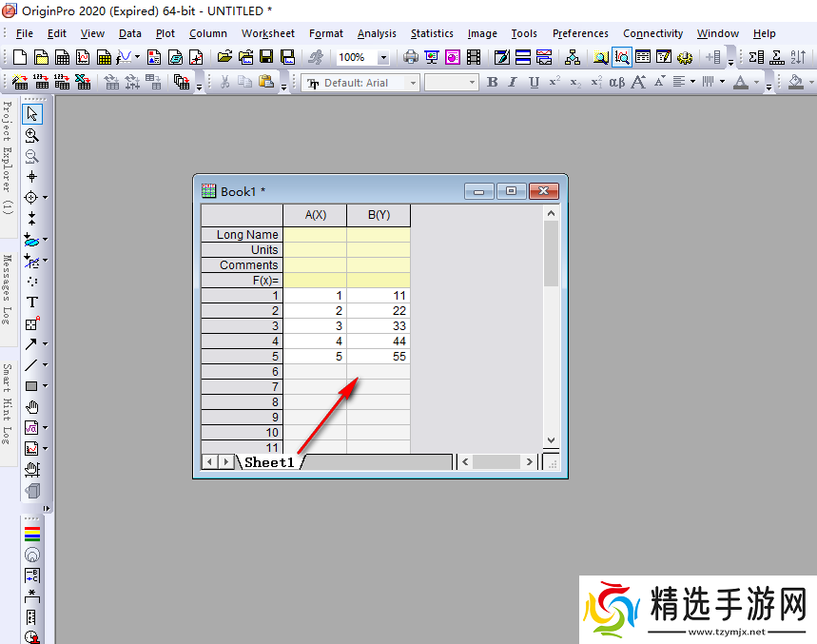Click the Print icon in the toolbar

pos(410,58)
